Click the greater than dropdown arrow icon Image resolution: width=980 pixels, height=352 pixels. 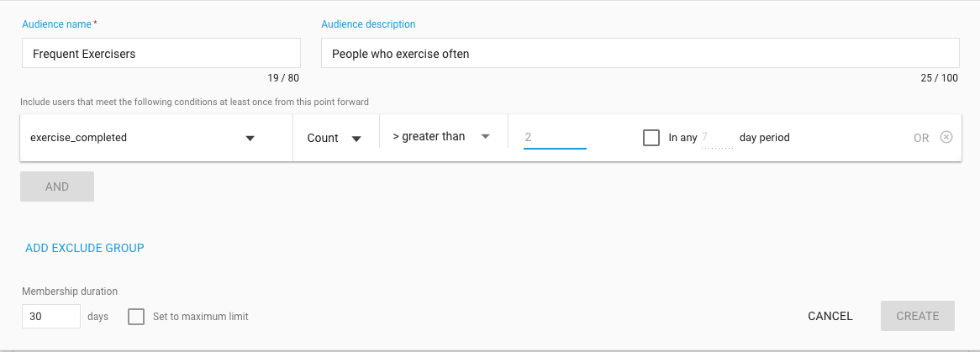coord(484,137)
